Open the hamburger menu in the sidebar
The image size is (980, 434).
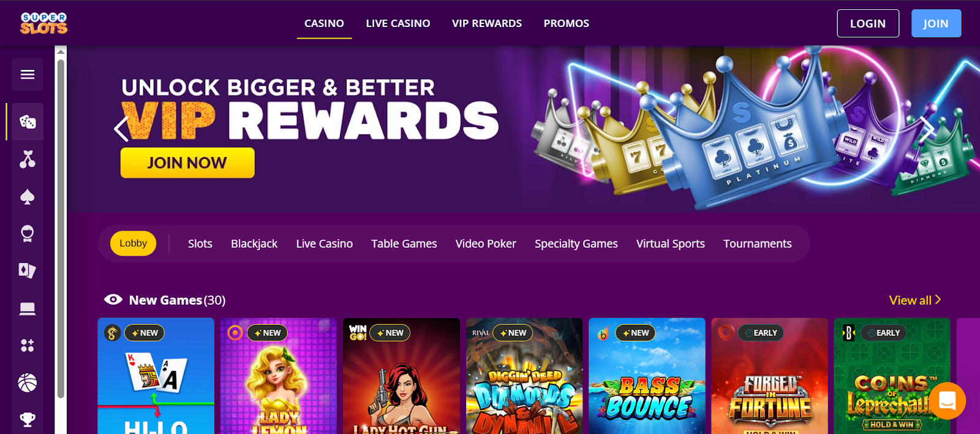pos(28,74)
